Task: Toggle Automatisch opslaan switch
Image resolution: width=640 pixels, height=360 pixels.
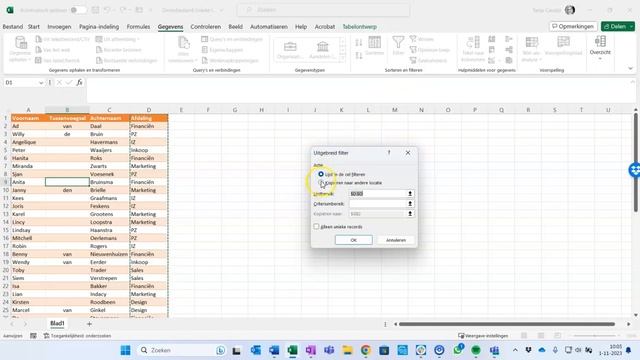Action: [78, 10]
